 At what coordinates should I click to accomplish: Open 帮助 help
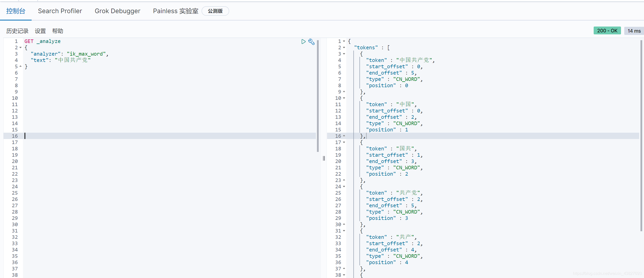pyautogui.click(x=58, y=31)
